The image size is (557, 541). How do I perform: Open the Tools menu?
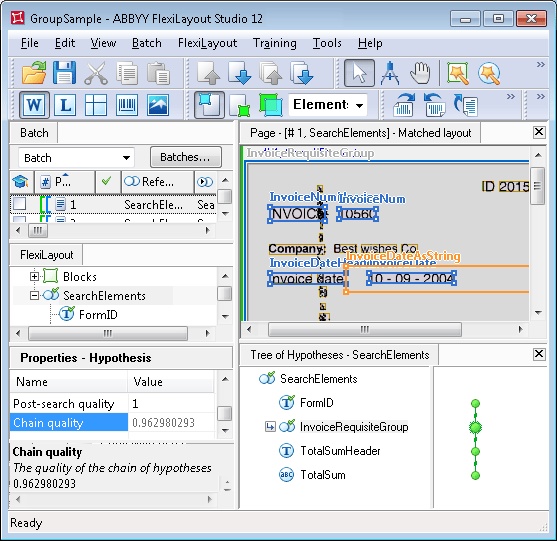point(327,43)
